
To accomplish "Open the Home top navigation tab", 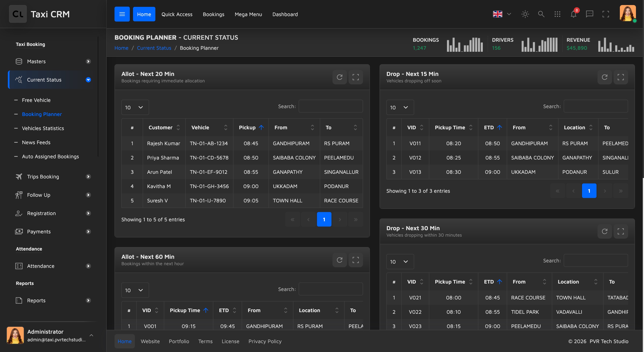I will click(144, 14).
